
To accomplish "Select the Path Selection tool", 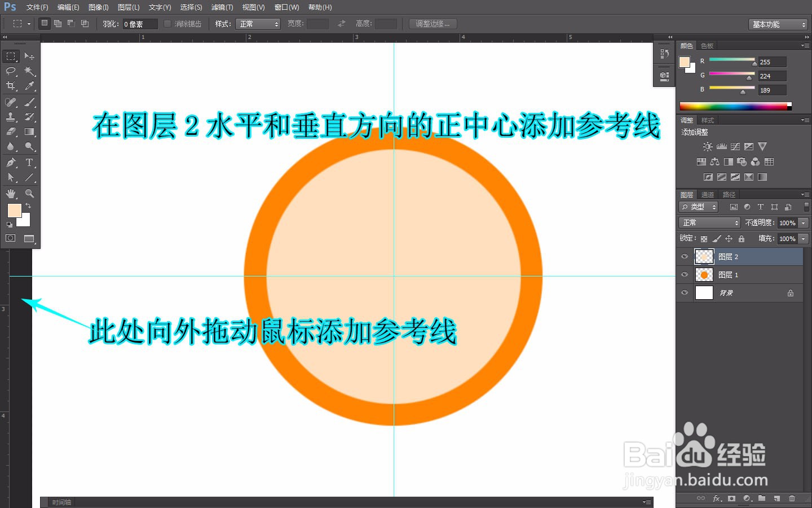I will pyautogui.click(x=11, y=177).
